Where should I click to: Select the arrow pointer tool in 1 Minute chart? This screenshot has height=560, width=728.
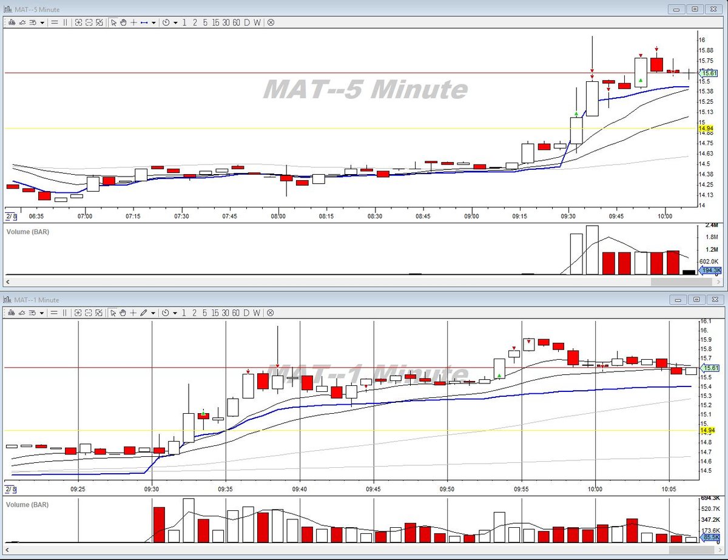(x=113, y=313)
